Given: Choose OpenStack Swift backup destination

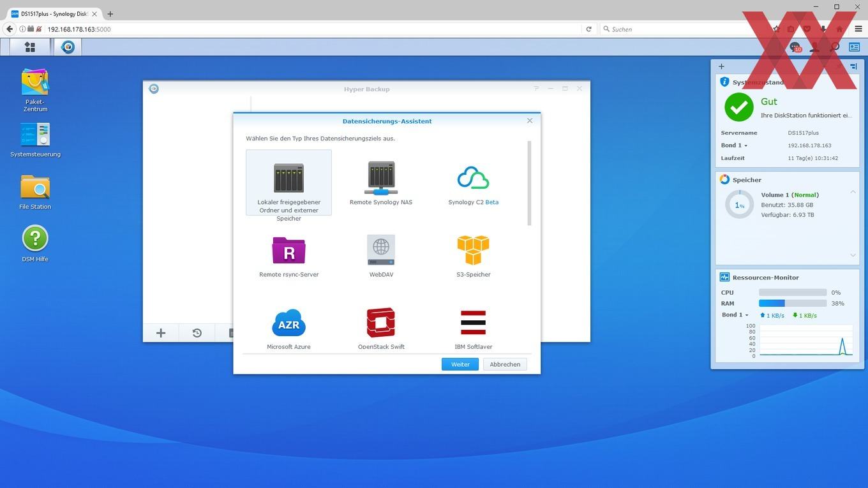Looking at the screenshot, I should (x=381, y=328).
